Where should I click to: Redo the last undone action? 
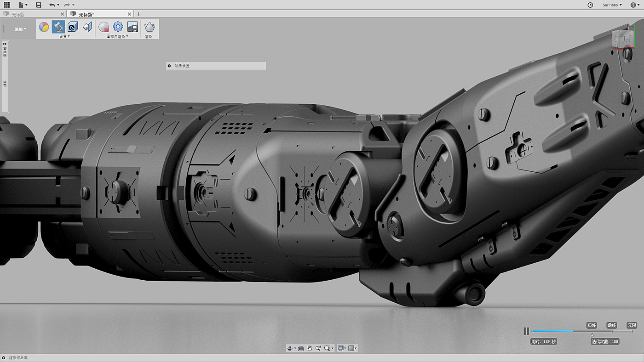(67, 5)
